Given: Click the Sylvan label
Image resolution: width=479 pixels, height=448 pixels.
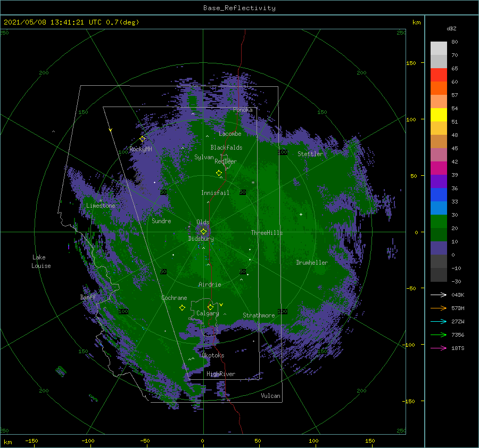Looking at the screenshot, I should (204, 157).
